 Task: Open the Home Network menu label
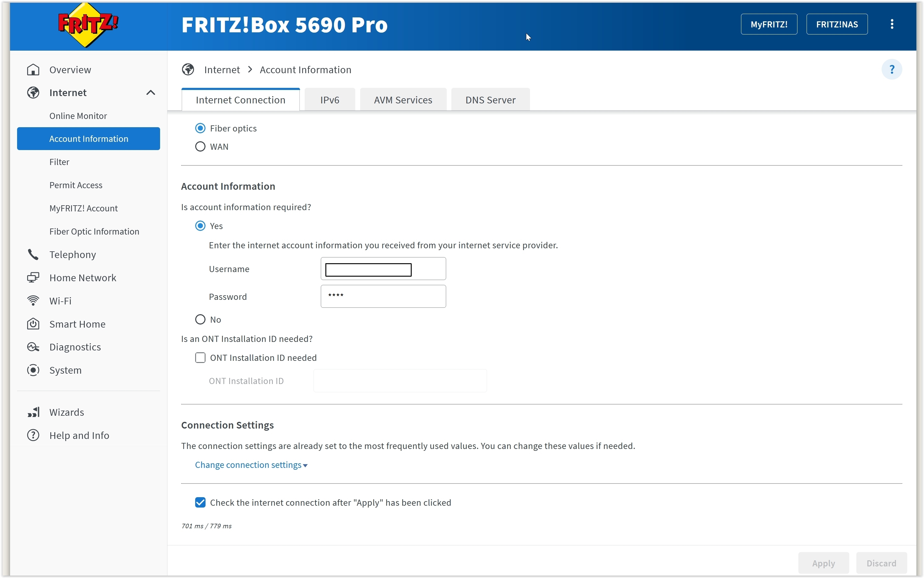(x=83, y=278)
